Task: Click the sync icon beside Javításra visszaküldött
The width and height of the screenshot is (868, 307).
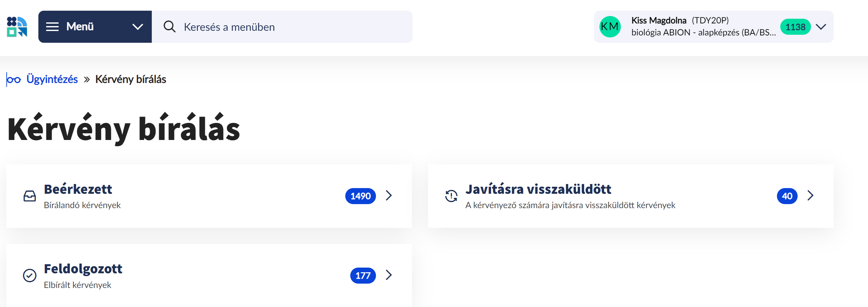Action: (x=451, y=196)
